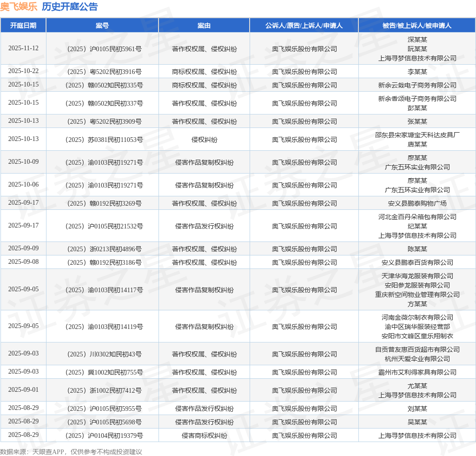
Task: Click case number 沪0105民初5955号
Action: [x=105, y=409]
